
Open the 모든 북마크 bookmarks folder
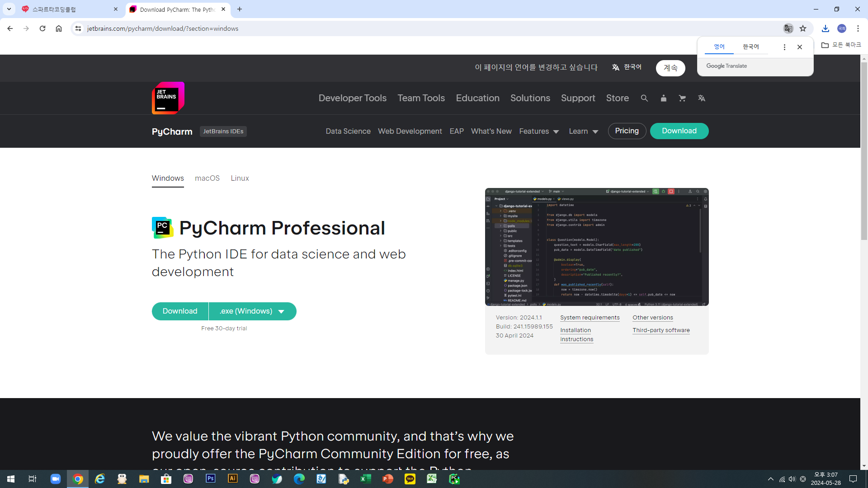841,45
